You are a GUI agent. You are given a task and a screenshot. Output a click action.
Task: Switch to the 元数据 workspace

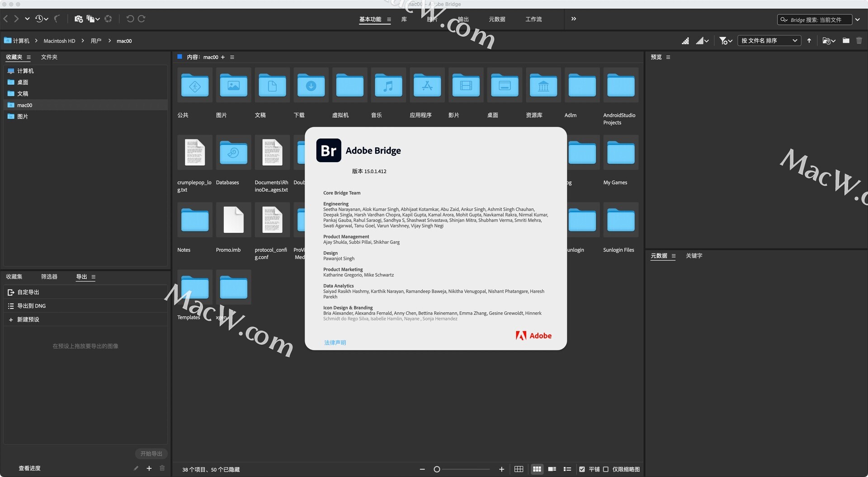[497, 19]
